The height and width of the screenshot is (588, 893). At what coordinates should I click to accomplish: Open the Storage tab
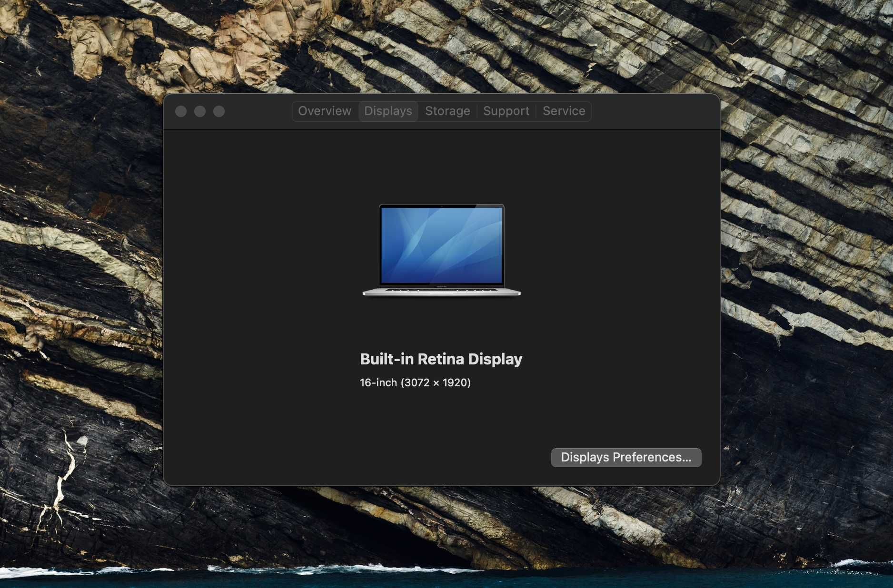pyautogui.click(x=447, y=111)
